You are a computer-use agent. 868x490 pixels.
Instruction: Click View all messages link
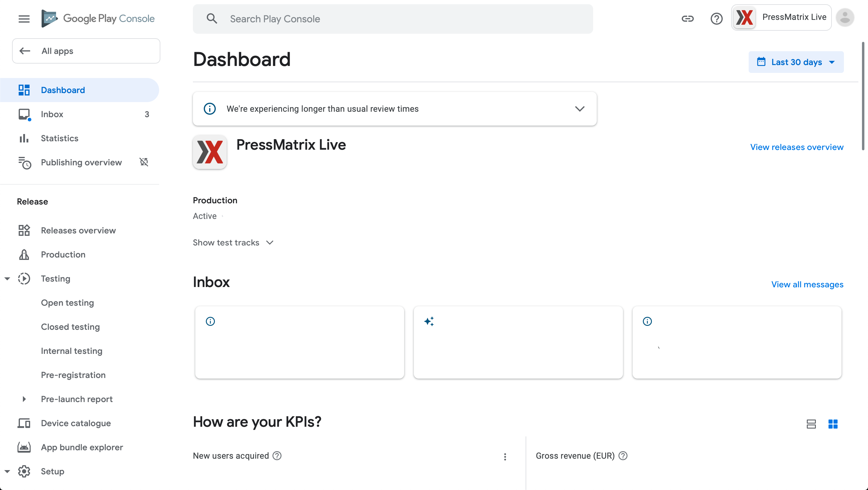[807, 284]
